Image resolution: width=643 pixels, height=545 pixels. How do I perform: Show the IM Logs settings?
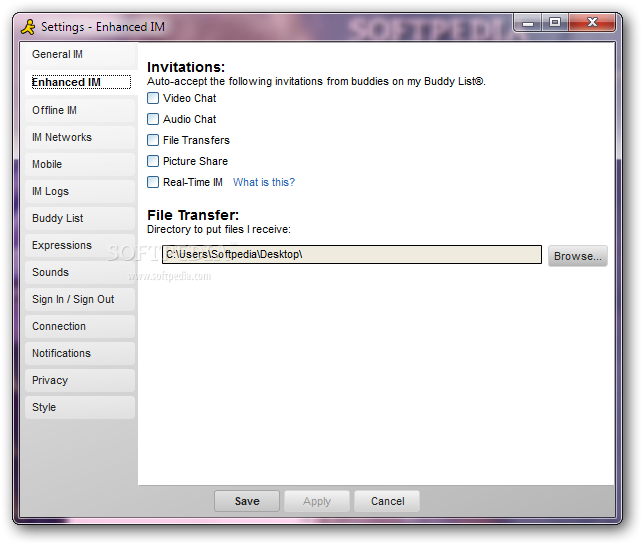[80, 192]
